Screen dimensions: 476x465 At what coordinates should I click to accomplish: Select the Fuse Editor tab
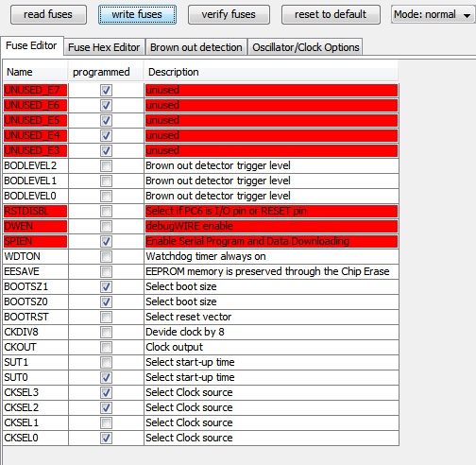tap(31, 46)
